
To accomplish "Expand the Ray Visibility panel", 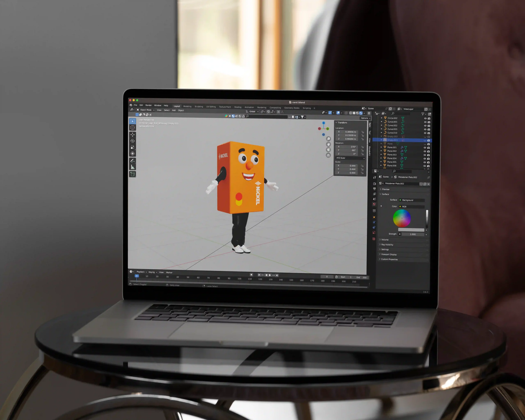I will (387, 245).
